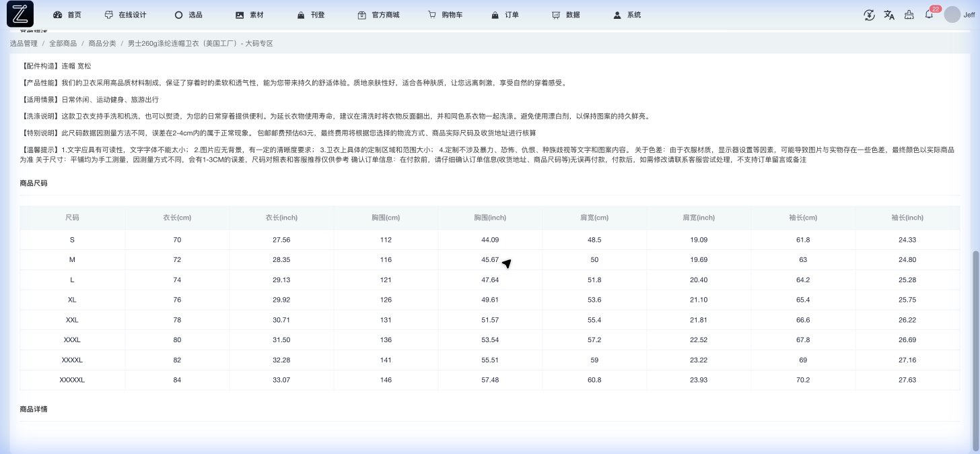The width and height of the screenshot is (980, 454).
Task: Click the 146 chest cm cell
Action: coord(386,380)
